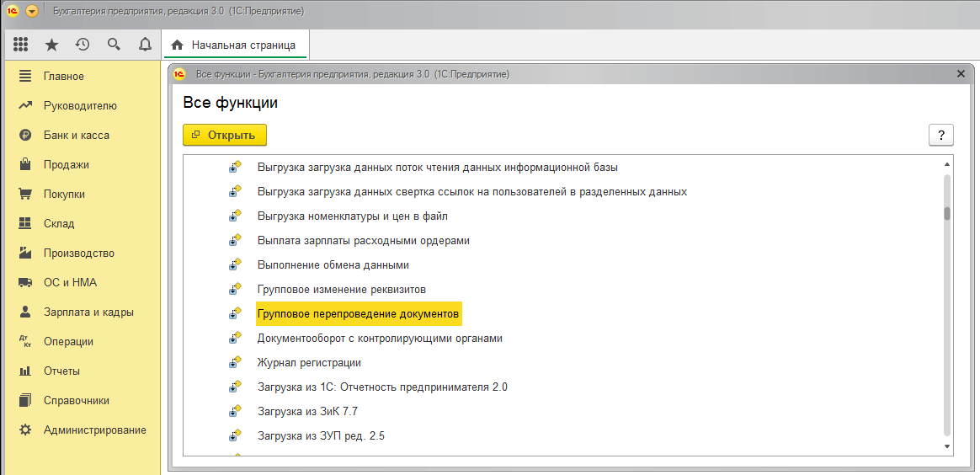Open the Банк и касса section
Image resolution: width=980 pixels, height=475 pixels.
[76, 136]
